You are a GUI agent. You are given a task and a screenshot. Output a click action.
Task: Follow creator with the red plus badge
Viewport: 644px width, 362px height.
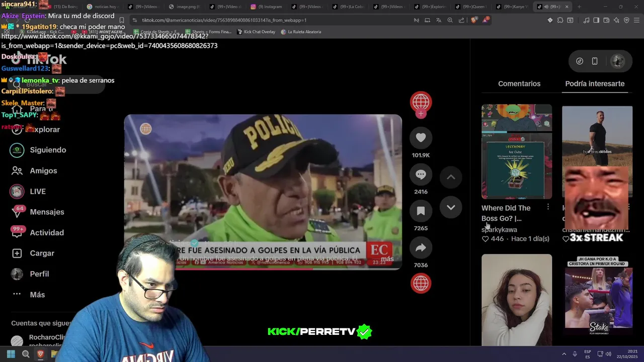421,114
